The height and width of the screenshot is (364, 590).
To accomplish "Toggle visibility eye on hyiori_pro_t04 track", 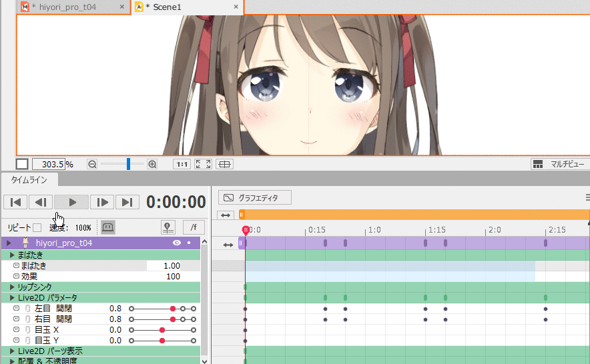I will coord(177,243).
